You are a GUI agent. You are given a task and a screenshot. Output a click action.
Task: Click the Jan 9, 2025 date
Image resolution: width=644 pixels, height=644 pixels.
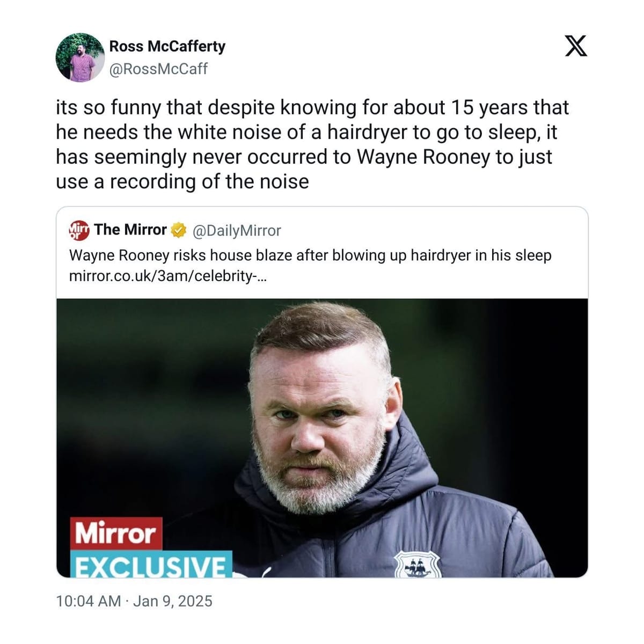(173, 601)
